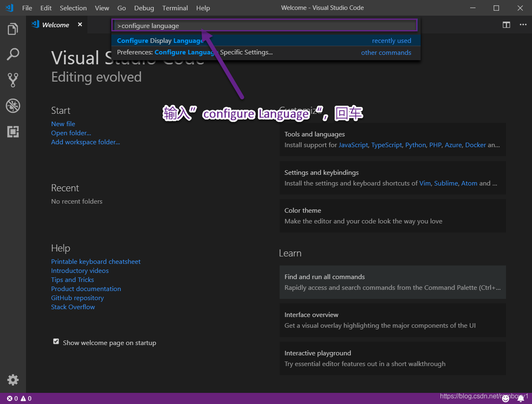The image size is (532, 404).
Task: Click the VS Code logo in title bar
Action: (x=9, y=8)
